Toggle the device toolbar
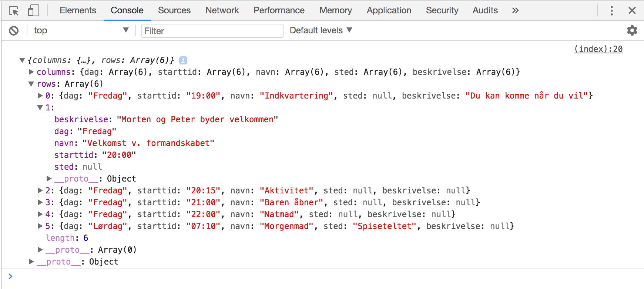The width and height of the screenshot is (644, 289). click(34, 10)
